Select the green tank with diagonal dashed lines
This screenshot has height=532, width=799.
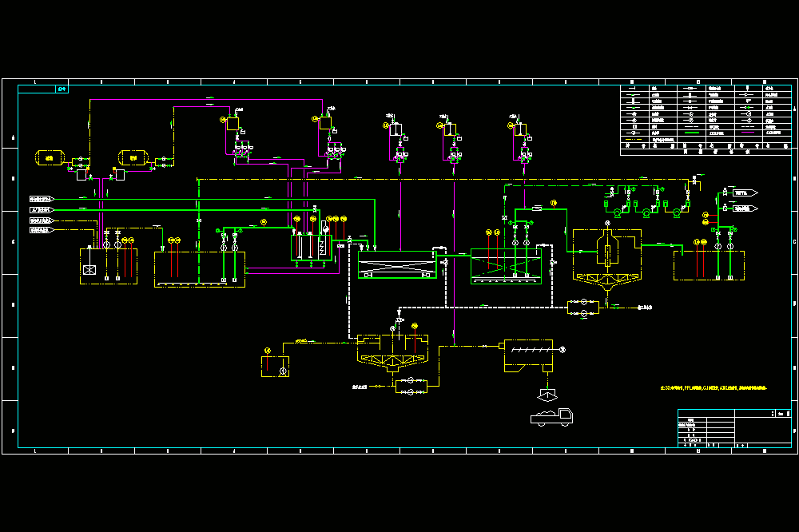[506, 266]
